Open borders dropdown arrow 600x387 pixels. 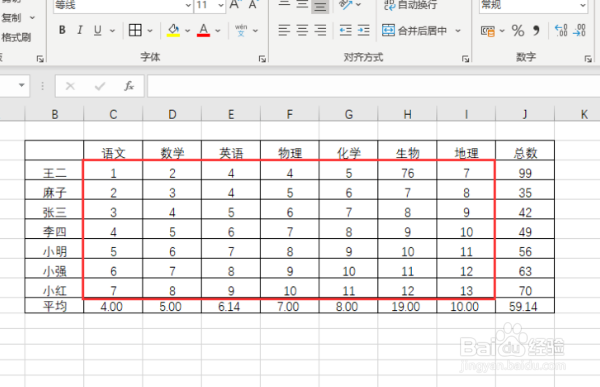tap(150, 31)
